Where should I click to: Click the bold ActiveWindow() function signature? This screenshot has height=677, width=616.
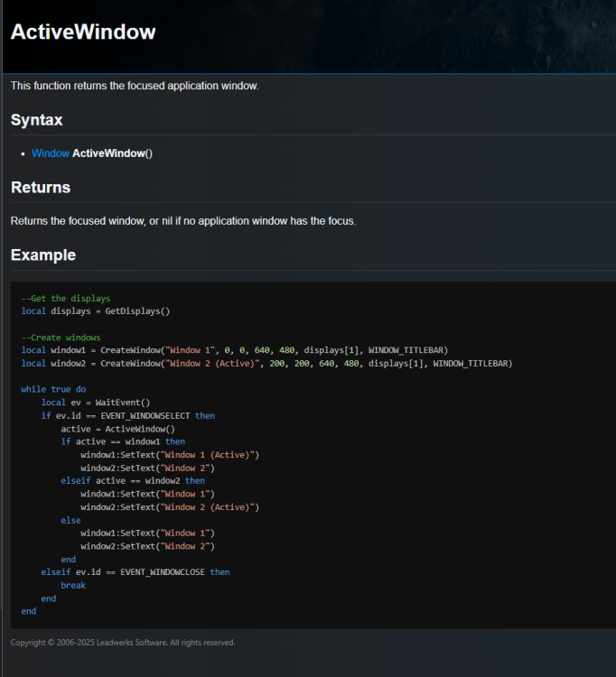(x=112, y=153)
